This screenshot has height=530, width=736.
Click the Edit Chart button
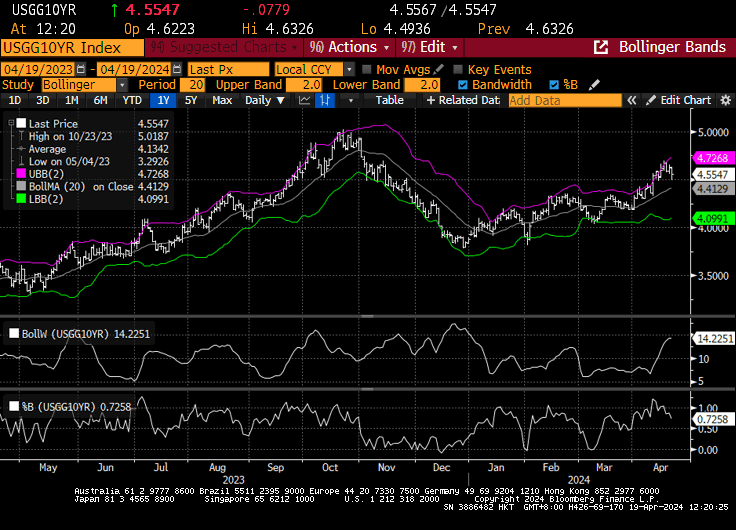tap(678, 100)
